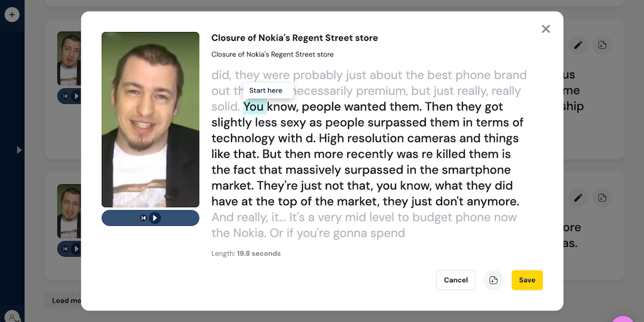Edit the lower card with its pencil icon

pos(578,197)
